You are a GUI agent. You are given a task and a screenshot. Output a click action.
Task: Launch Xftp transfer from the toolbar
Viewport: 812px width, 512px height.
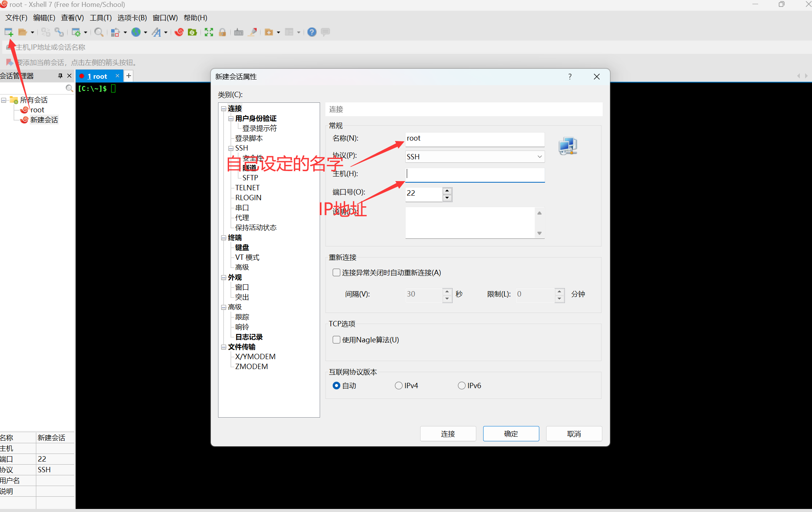(192, 32)
